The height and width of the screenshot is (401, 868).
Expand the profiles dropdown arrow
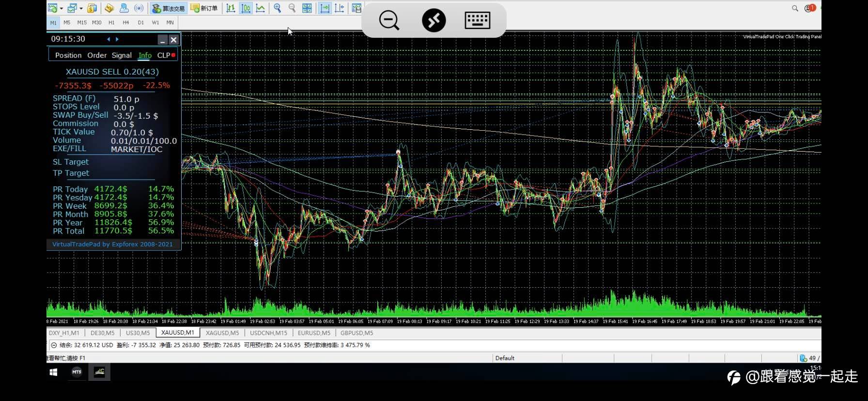pyautogui.click(x=81, y=9)
